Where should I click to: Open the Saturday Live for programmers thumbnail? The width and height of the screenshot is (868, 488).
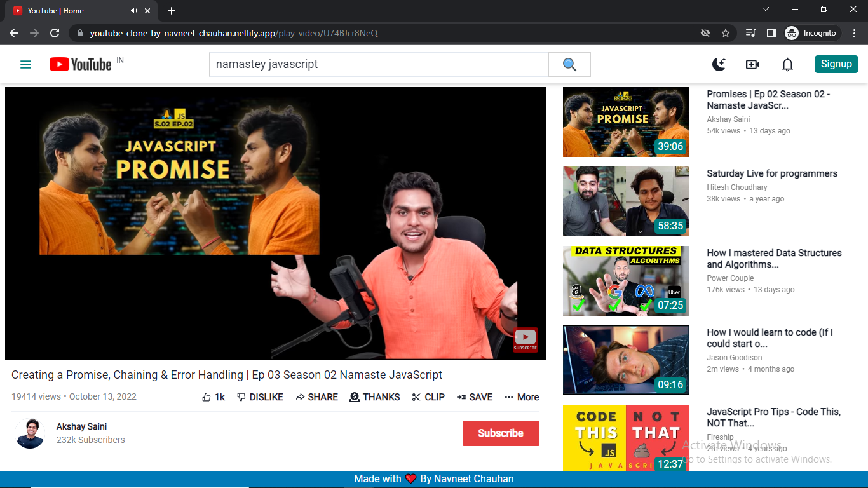[x=625, y=201]
